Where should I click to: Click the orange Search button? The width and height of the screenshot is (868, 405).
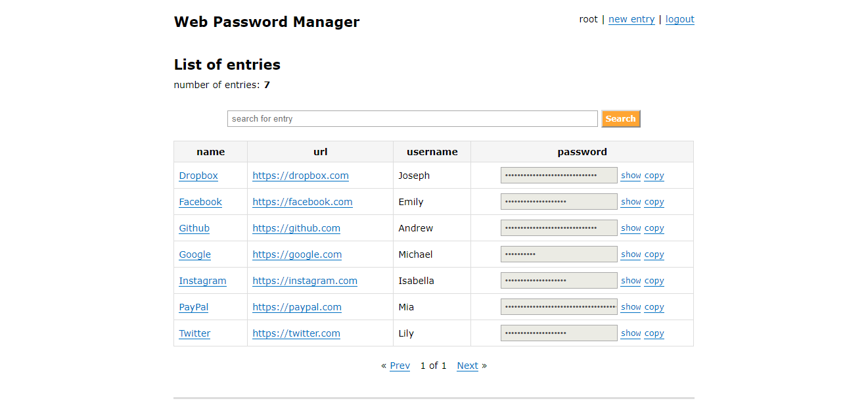click(x=621, y=119)
